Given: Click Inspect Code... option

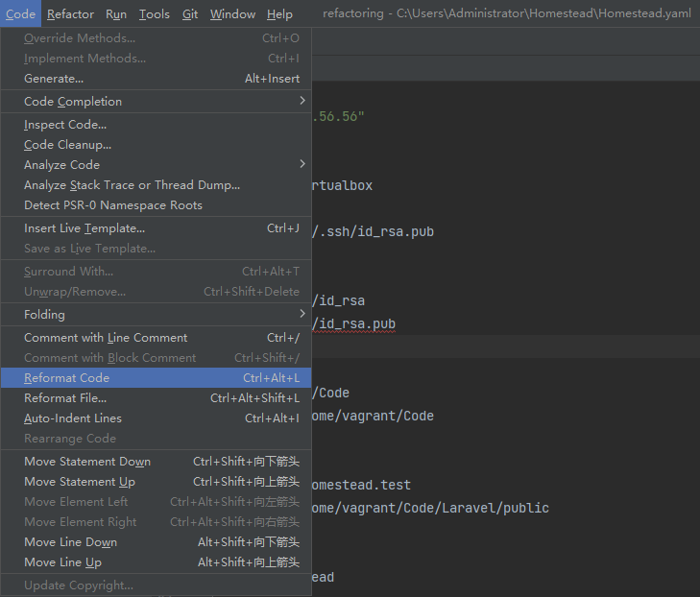Looking at the screenshot, I should 65,125.
